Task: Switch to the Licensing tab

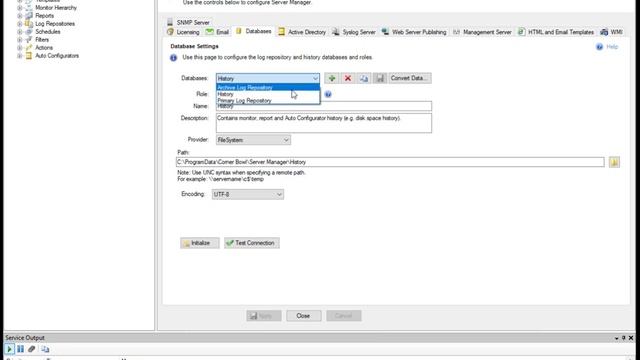Action: point(183,32)
